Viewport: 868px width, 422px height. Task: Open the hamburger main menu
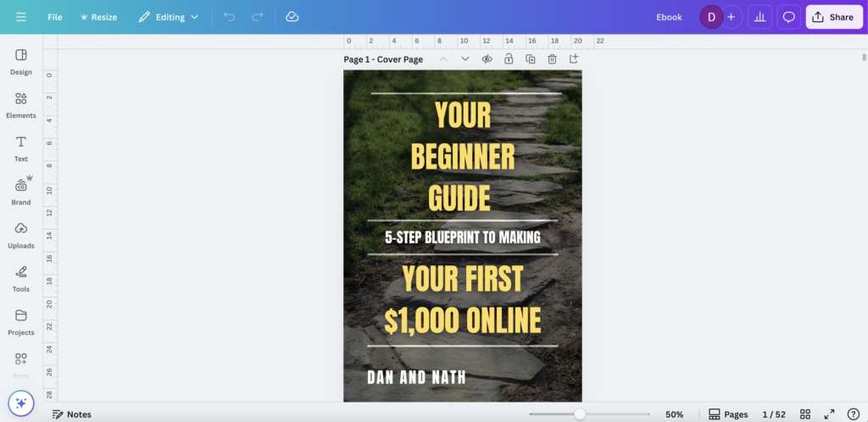[x=21, y=17]
